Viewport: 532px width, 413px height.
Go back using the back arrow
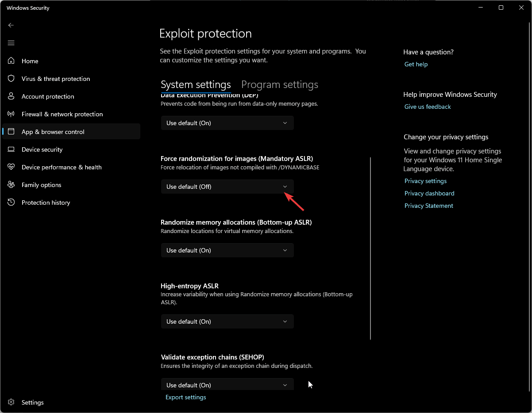12,25
